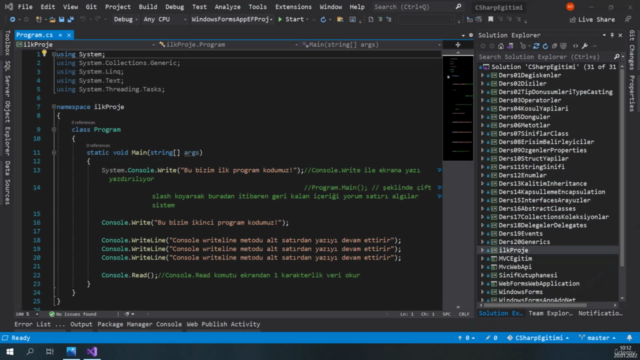Image resolution: width=640 pixels, height=360 pixels.
Task: Click the hot reload refresh icon
Action: pos(323,20)
